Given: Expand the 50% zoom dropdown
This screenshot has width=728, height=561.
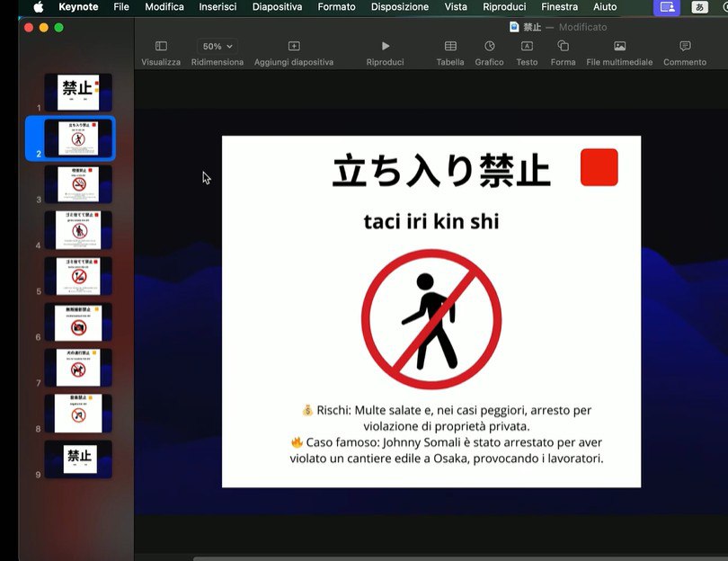Looking at the screenshot, I should coord(218,46).
